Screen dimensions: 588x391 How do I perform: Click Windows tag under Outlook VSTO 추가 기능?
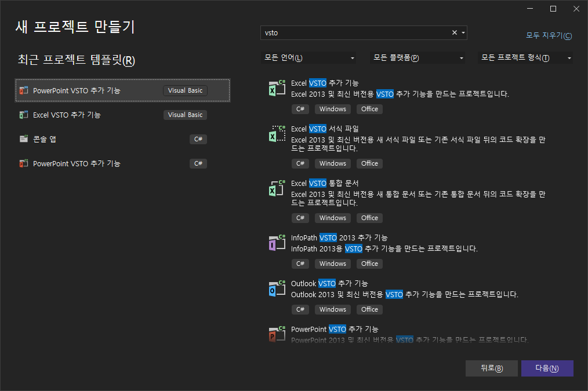(x=333, y=309)
